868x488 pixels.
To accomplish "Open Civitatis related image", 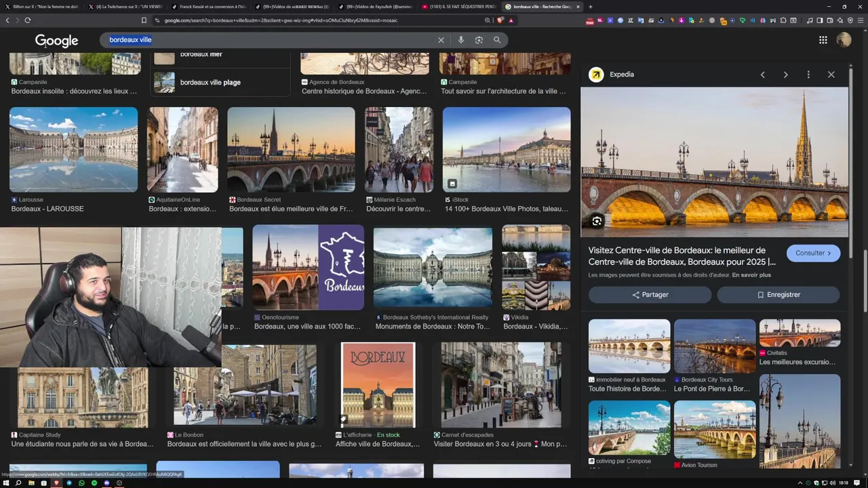I will pos(800,333).
